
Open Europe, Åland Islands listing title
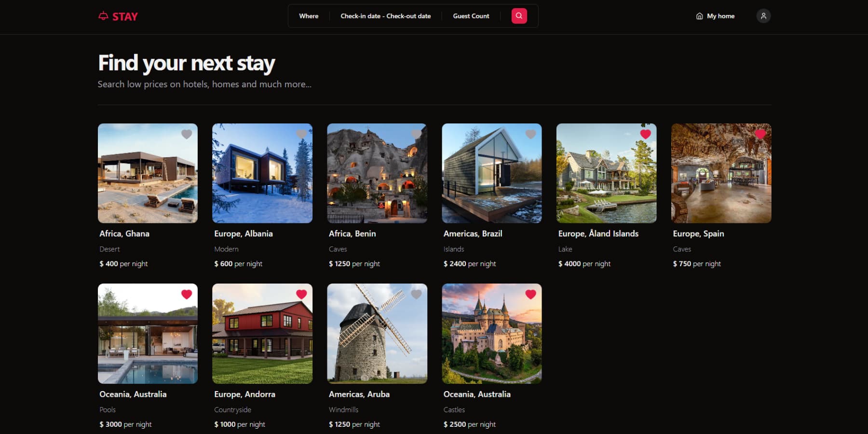click(x=598, y=233)
